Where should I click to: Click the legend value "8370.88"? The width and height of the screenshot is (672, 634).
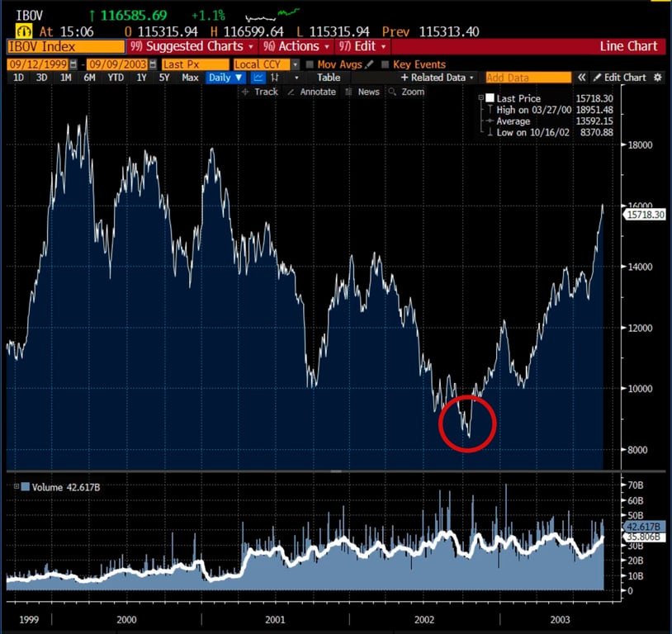tap(597, 132)
